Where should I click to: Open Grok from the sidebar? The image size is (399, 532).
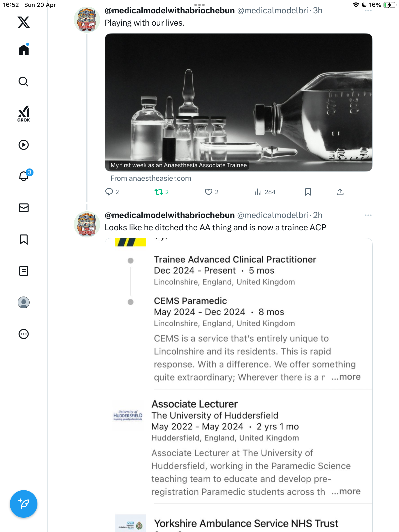24,114
